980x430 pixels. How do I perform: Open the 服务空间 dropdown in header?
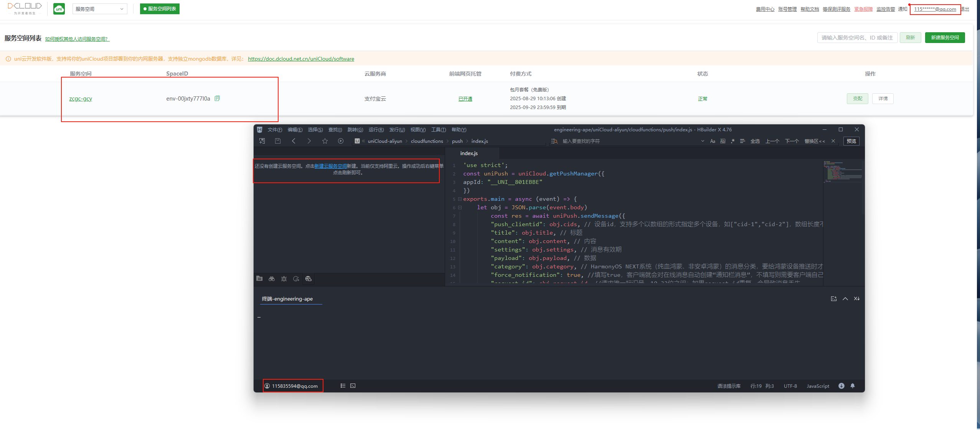coord(100,9)
